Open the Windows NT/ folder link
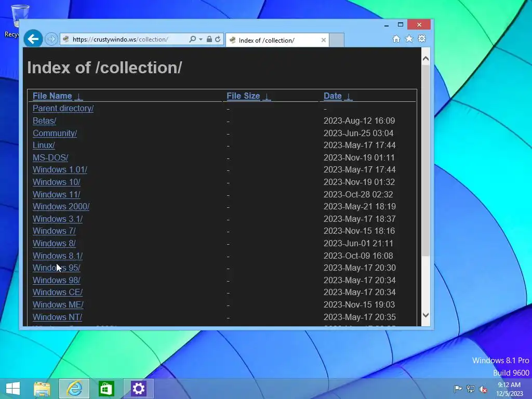532x399 pixels. click(x=57, y=317)
